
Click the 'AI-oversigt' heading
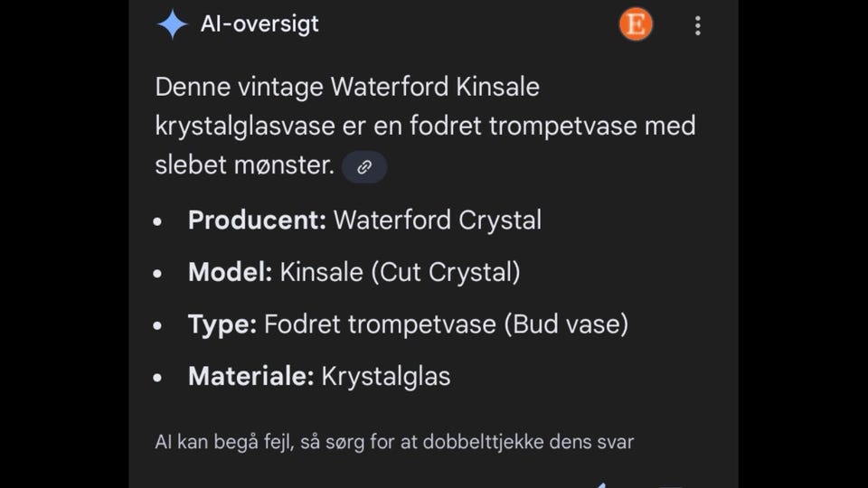(259, 24)
